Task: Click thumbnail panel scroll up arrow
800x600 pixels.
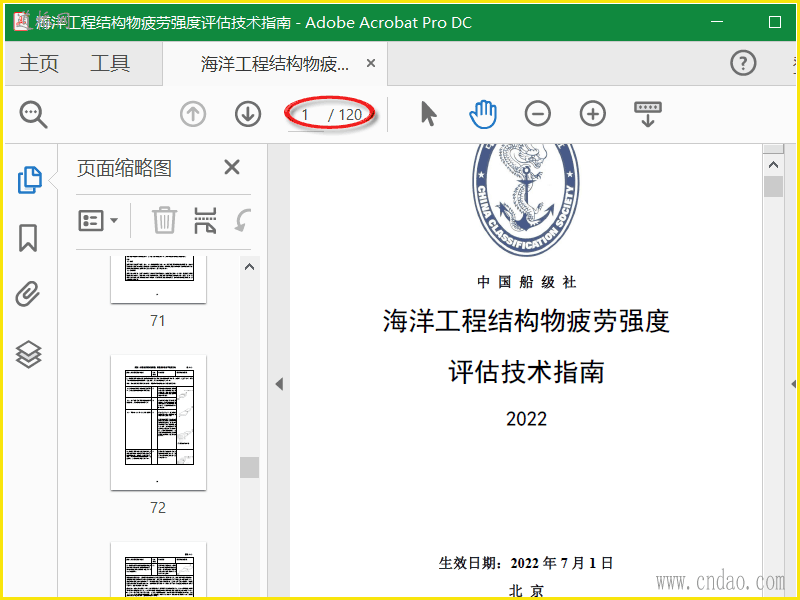Action: pyautogui.click(x=249, y=267)
